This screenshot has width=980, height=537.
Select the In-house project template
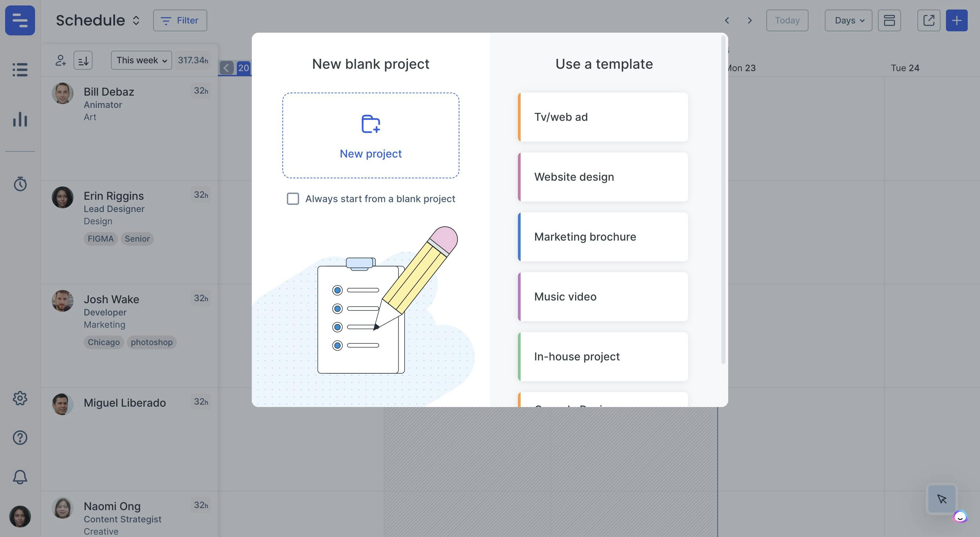(603, 357)
